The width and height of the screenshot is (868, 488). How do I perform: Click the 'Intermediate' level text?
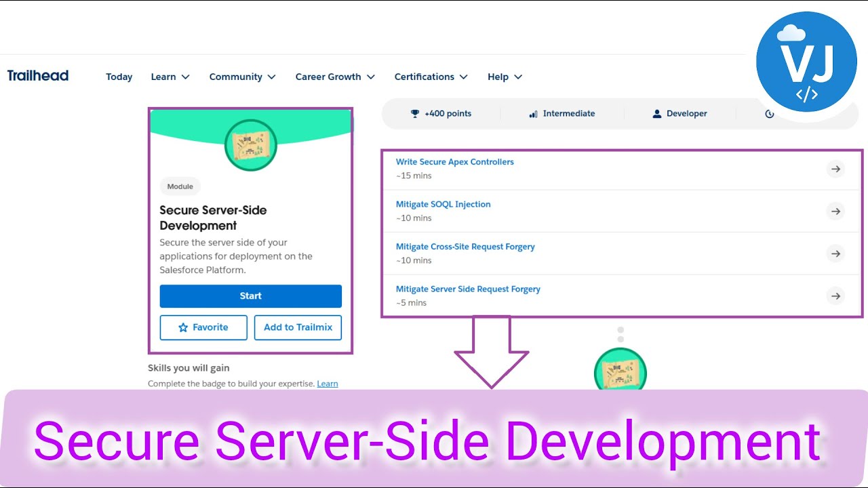click(x=569, y=114)
